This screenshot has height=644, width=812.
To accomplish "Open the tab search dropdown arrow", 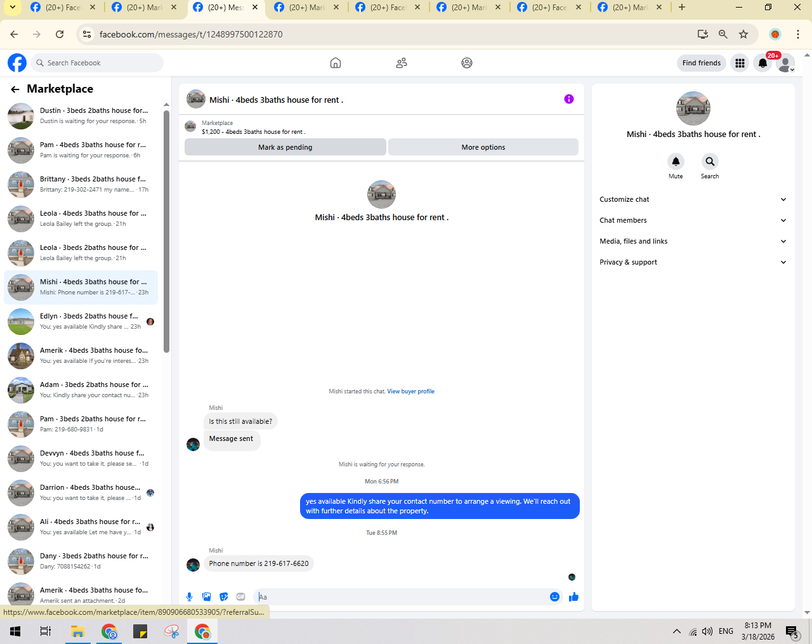I will [x=12, y=8].
